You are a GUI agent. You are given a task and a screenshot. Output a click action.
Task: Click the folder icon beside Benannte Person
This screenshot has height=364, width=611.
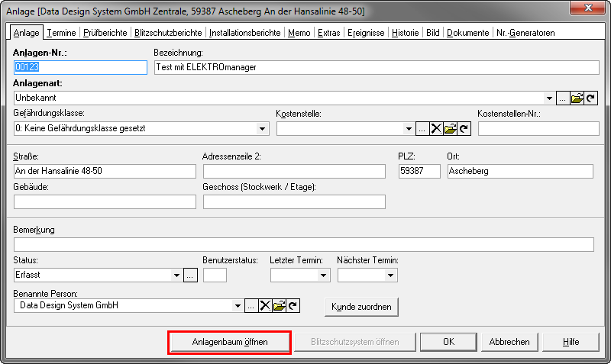tap(279, 306)
